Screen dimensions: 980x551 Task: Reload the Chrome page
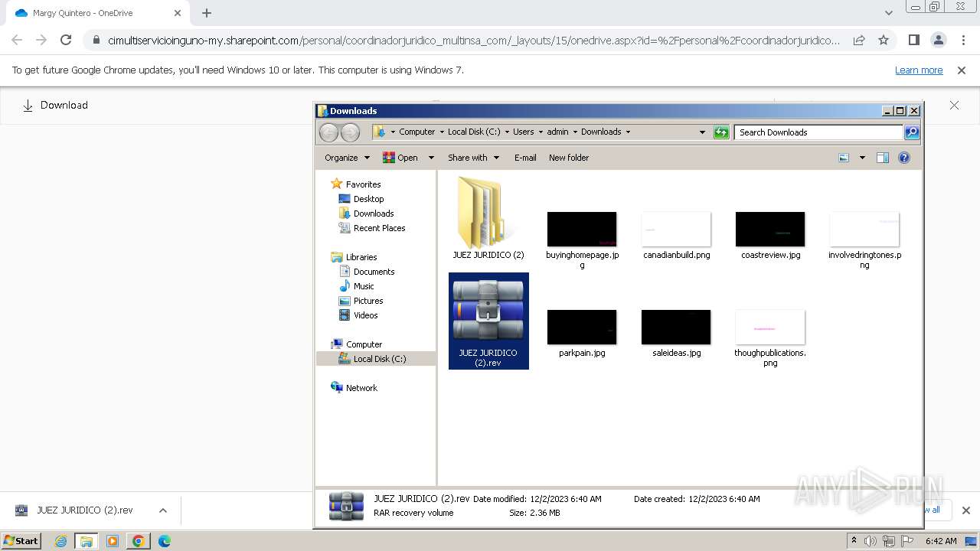(x=66, y=40)
